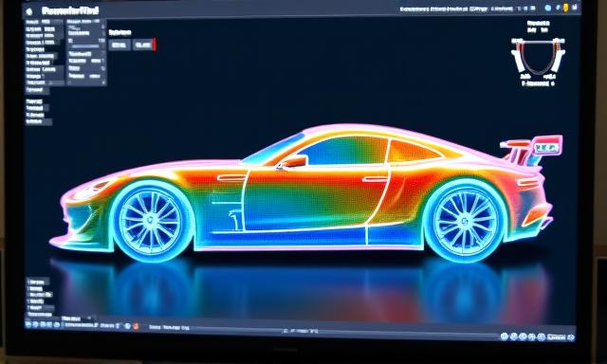Select the driver door panel on the car
This screenshot has height=364, width=607.
pyautogui.click(x=316, y=199)
